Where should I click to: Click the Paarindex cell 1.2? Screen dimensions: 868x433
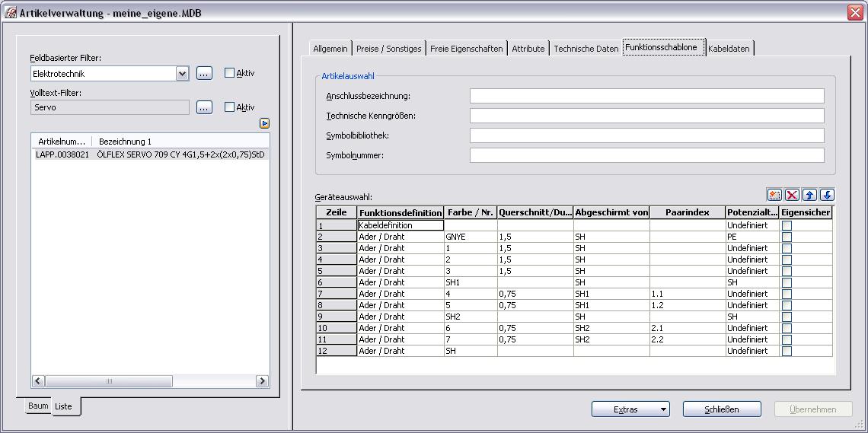click(688, 305)
